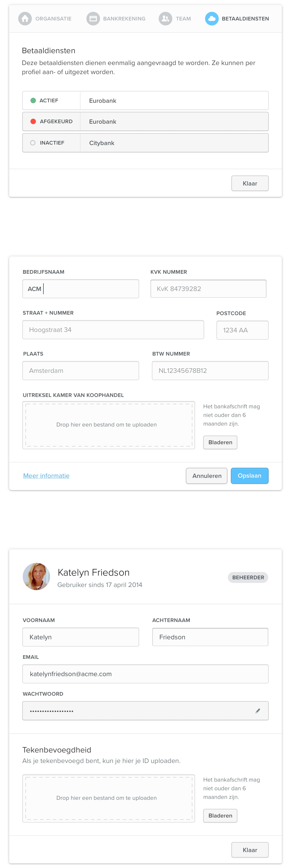Click the Opslaan button

[x=249, y=476]
